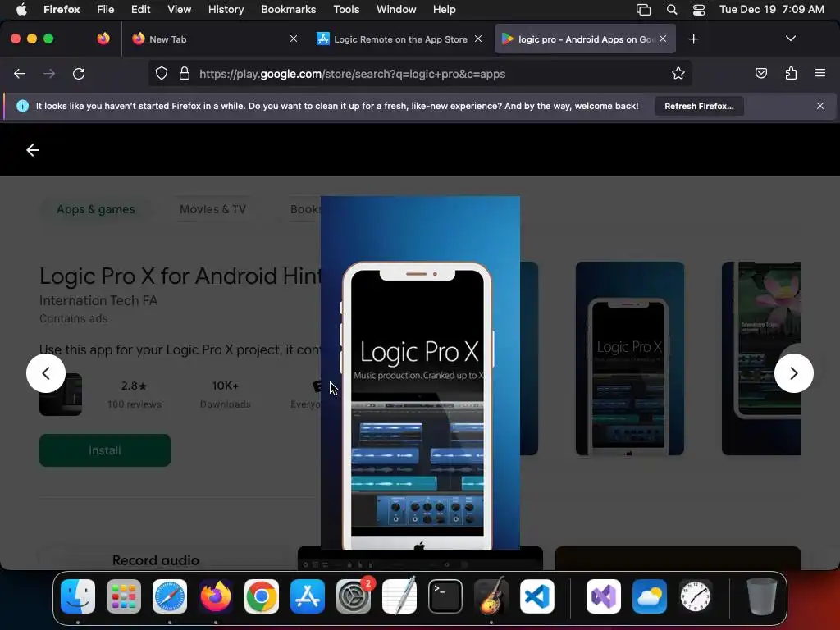Open the Help menu

pyautogui.click(x=444, y=10)
